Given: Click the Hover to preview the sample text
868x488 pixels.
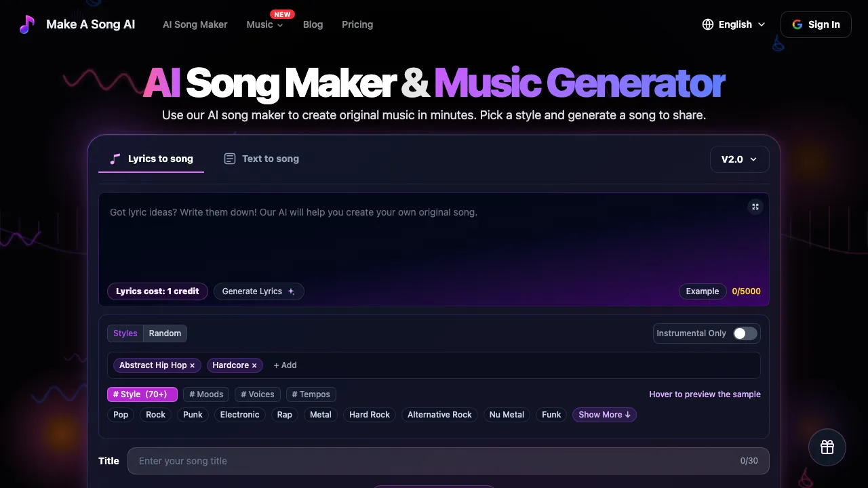Looking at the screenshot, I should pos(705,394).
